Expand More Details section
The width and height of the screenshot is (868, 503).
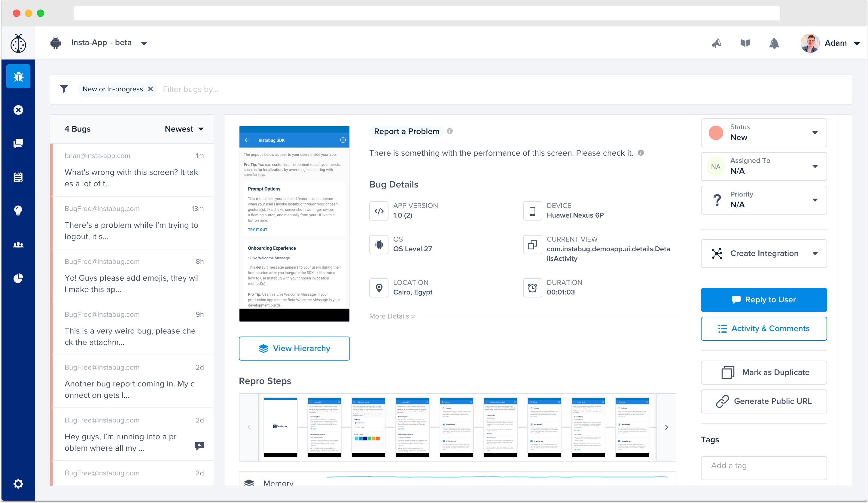pyautogui.click(x=392, y=316)
